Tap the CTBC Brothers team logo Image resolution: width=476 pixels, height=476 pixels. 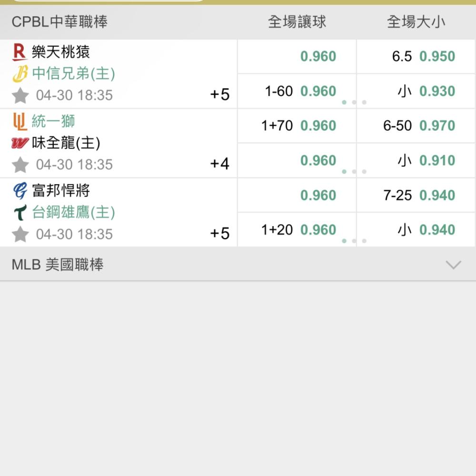coord(20,74)
